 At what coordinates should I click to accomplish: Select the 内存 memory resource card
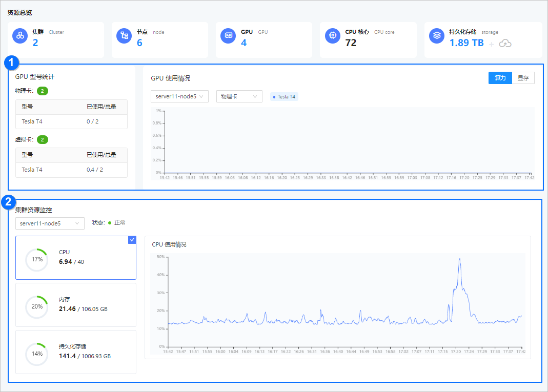pos(76,305)
